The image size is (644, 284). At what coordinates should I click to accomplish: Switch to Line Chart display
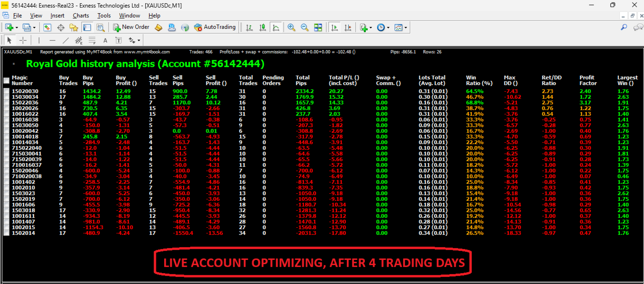point(276,27)
